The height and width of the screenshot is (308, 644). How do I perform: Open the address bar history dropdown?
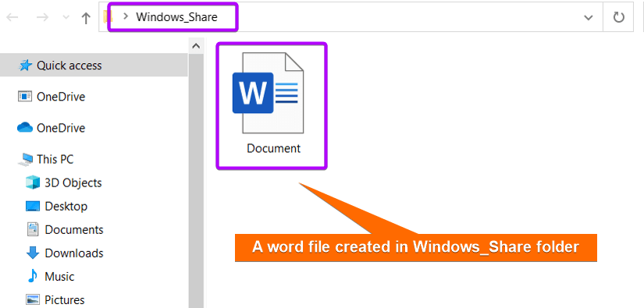pyautogui.click(x=588, y=17)
